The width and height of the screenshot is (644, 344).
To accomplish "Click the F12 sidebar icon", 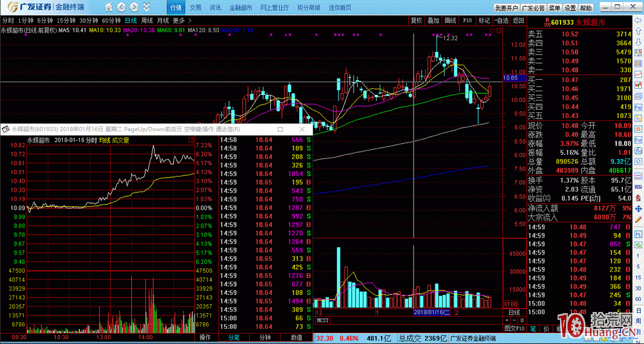I will [x=638, y=140].
